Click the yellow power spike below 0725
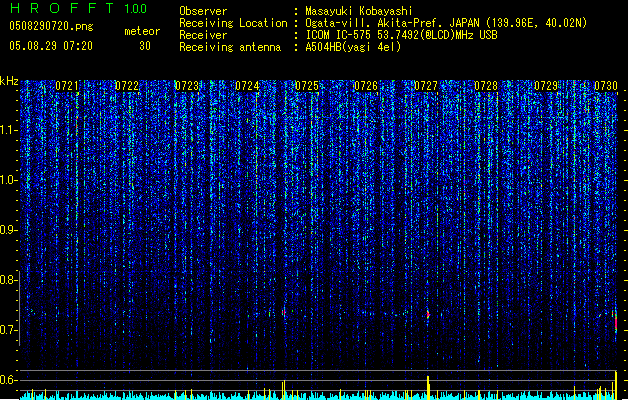The image size is (629, 400). (x=284, y=390)
